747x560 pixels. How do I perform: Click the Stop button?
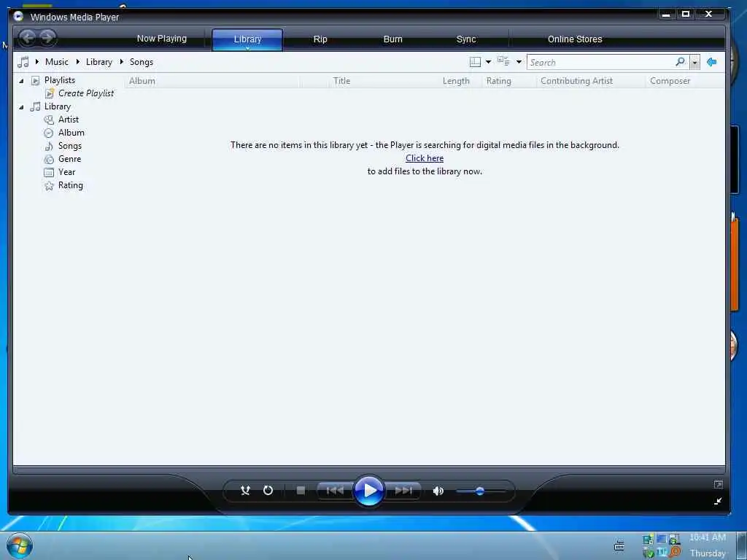[x=301, y=491]
